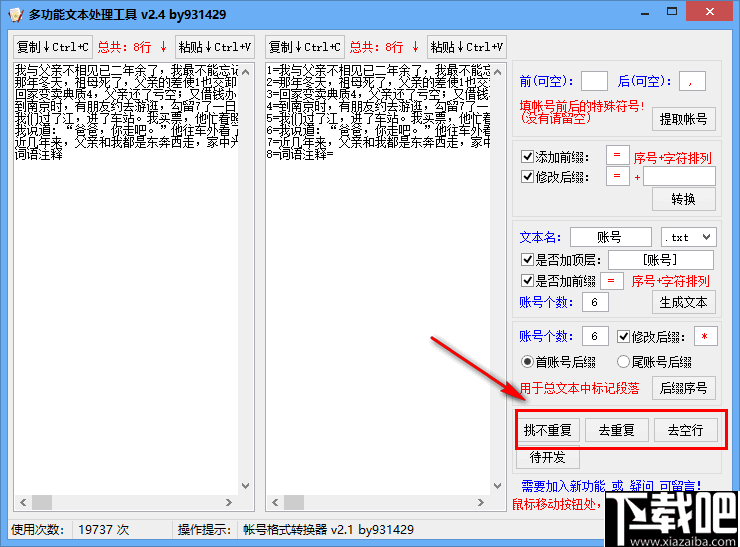
Task: Click the 去重复 button
Action: [617, 430]
